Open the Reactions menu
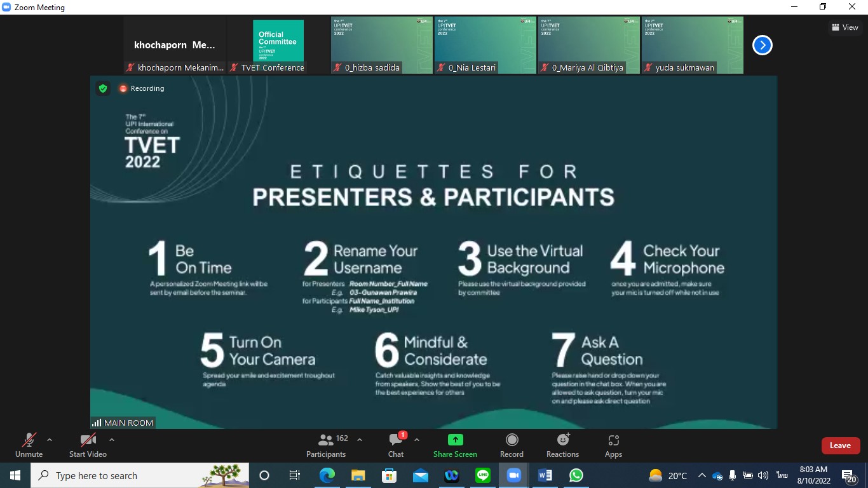 562,445
